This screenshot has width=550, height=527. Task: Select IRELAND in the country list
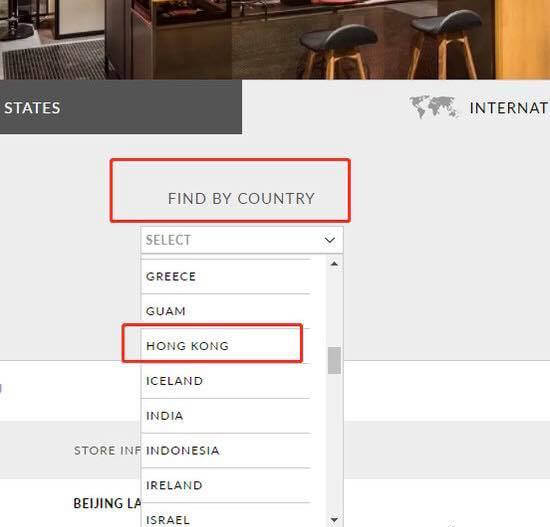[226, 485]
